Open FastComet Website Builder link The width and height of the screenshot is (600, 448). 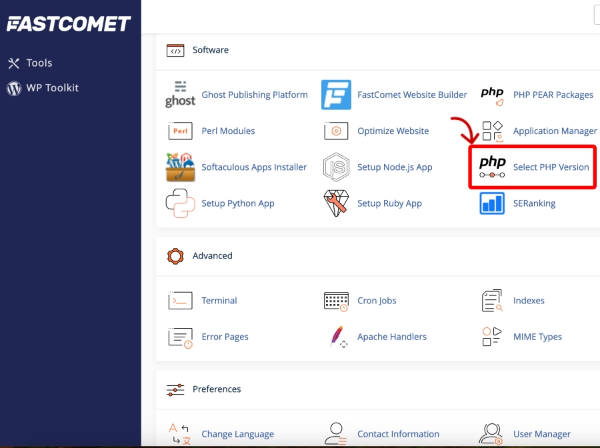point(412,94)
